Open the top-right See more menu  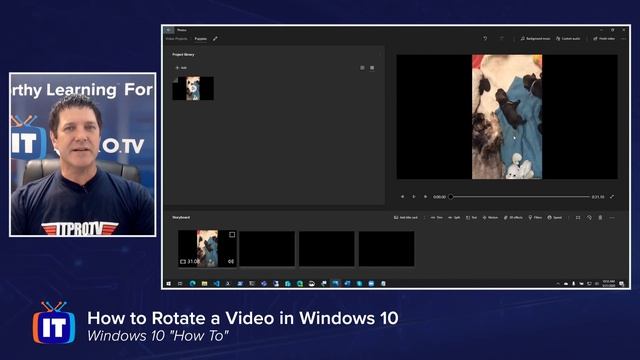[623, 38]
